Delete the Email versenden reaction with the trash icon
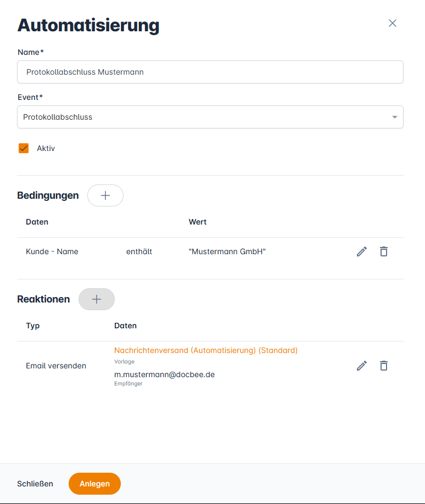Image resolution: width=425 pixels, height=504 pixels. 384,366
